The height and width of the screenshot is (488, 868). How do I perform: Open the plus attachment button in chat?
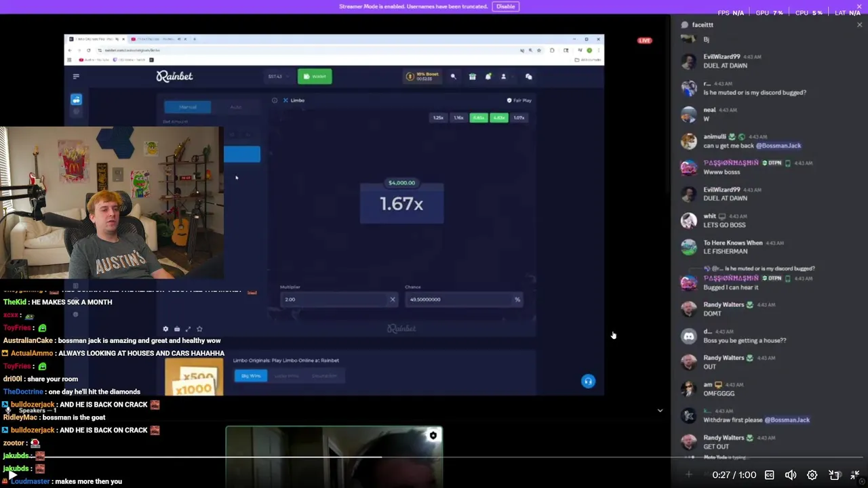tap(689, 474)
